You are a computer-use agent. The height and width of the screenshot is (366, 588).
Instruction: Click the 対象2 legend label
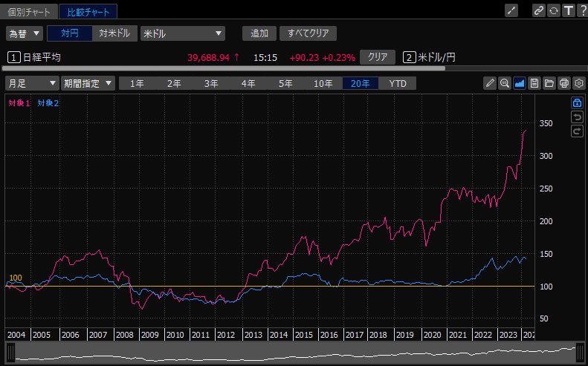48,103
